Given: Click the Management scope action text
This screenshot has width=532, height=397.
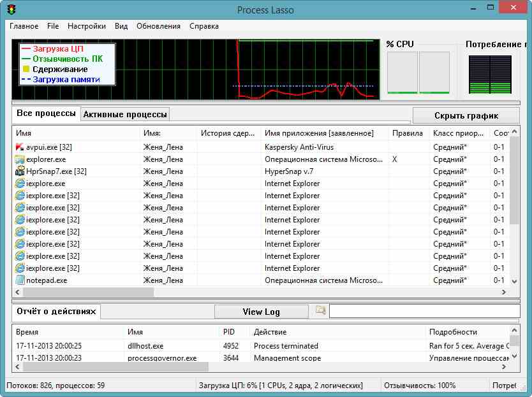Looking at the screenshot, I should point(288,357).
